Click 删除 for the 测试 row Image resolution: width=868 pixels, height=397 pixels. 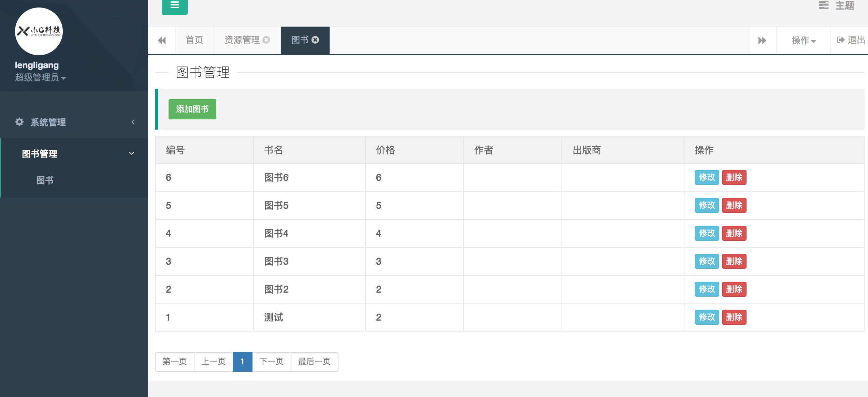coord(734,317)
